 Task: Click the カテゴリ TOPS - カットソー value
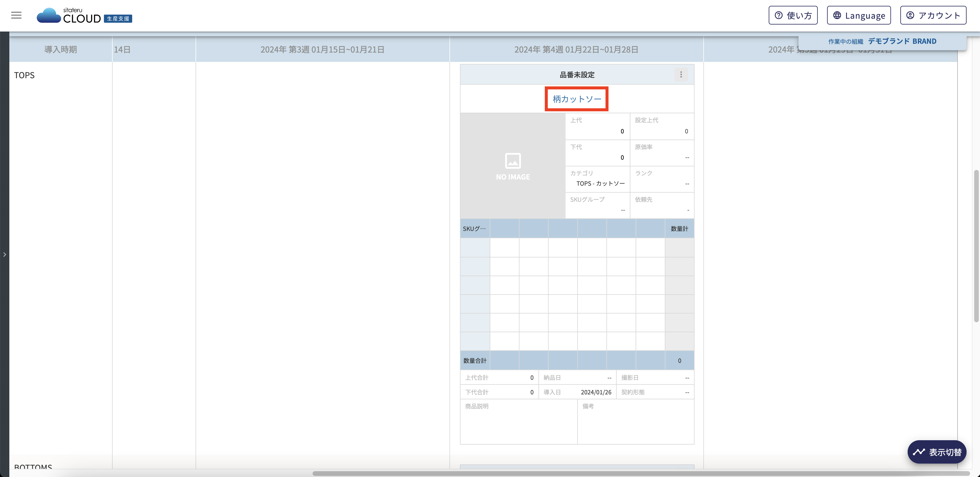600,184
